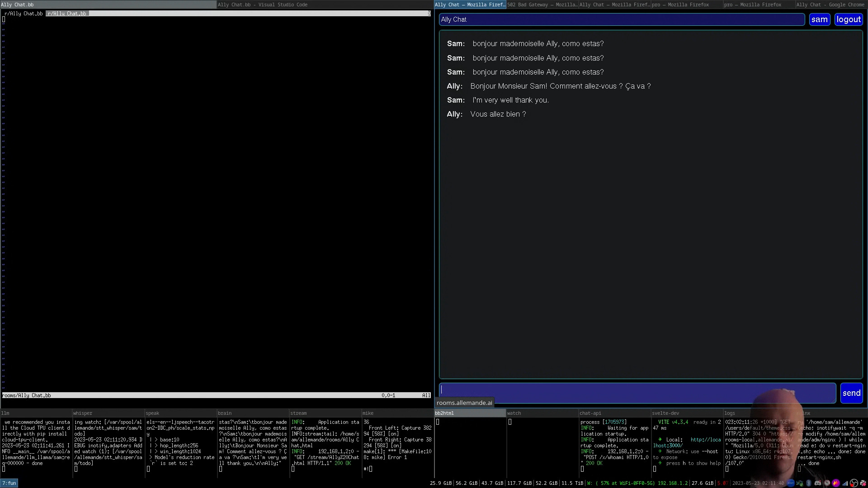
Task: Click the localhost:3000 URL in svelte-dev pane
Action: (x=687, y=442)
